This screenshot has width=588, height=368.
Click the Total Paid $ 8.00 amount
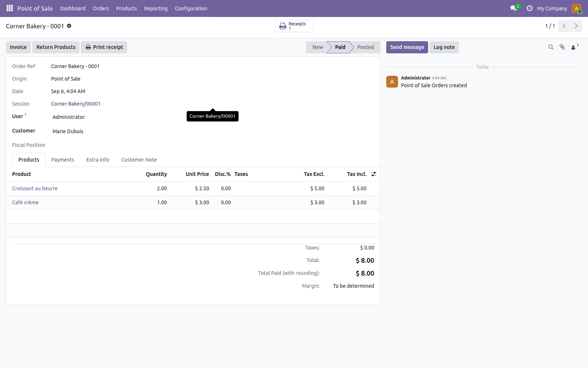click(365, 273)
